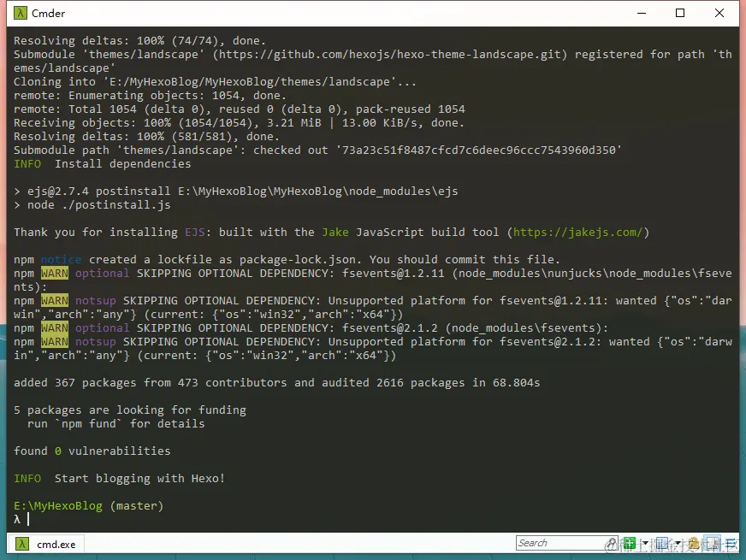Viewport: 746px width, 560px height.
Task: Maximize the Cmder window
Action: pyautogui.click(x=680, y=13)
